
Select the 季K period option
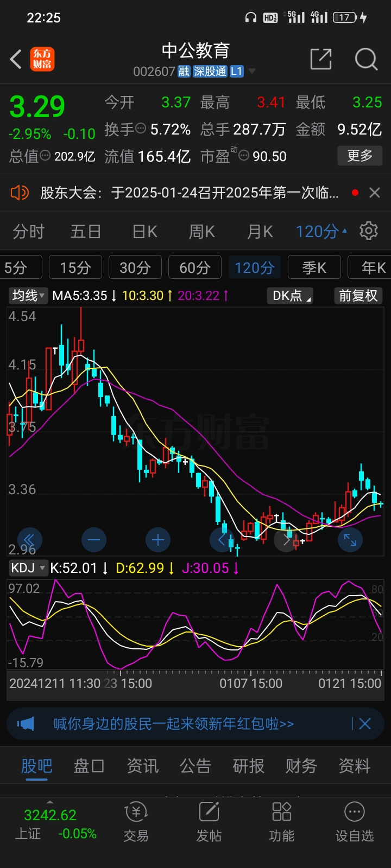pyautogui.click(x=314, y=267)
